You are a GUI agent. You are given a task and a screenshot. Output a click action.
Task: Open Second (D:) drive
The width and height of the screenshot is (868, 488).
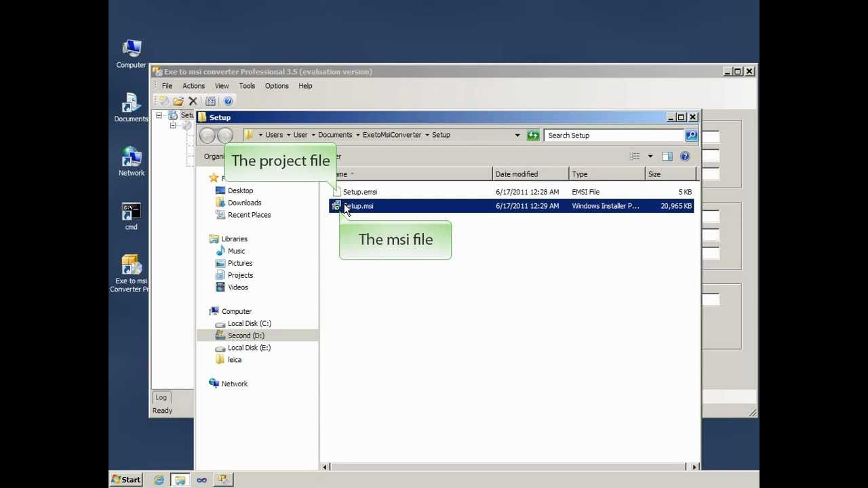(x=245, y=335)
